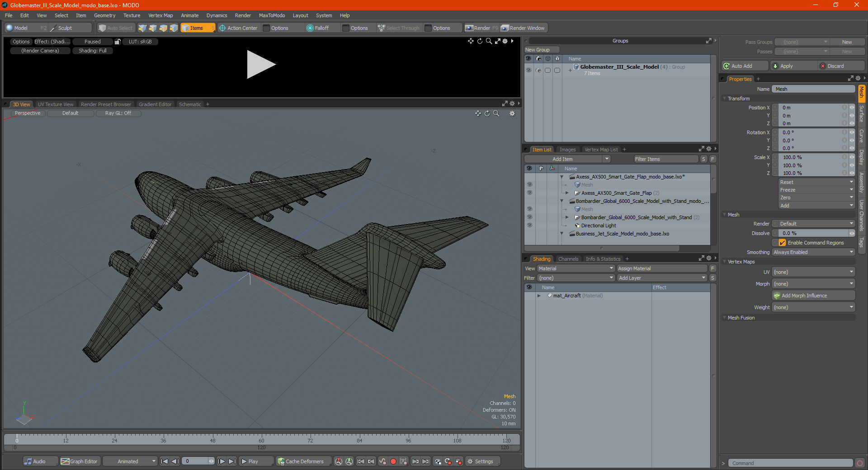The image size is (868, 470).
Task: Open Vertex Map menu
Action: tap(160, 15)
